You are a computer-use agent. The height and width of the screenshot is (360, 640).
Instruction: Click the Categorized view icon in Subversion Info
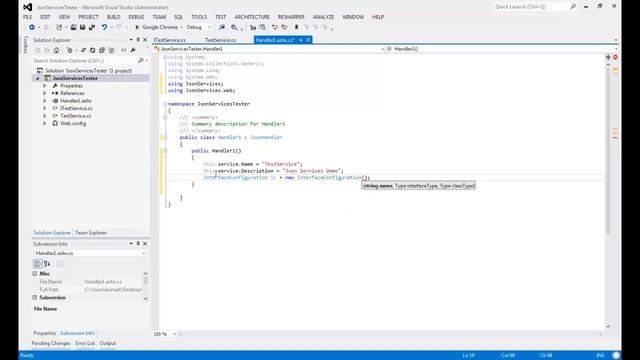pos(38,264)
